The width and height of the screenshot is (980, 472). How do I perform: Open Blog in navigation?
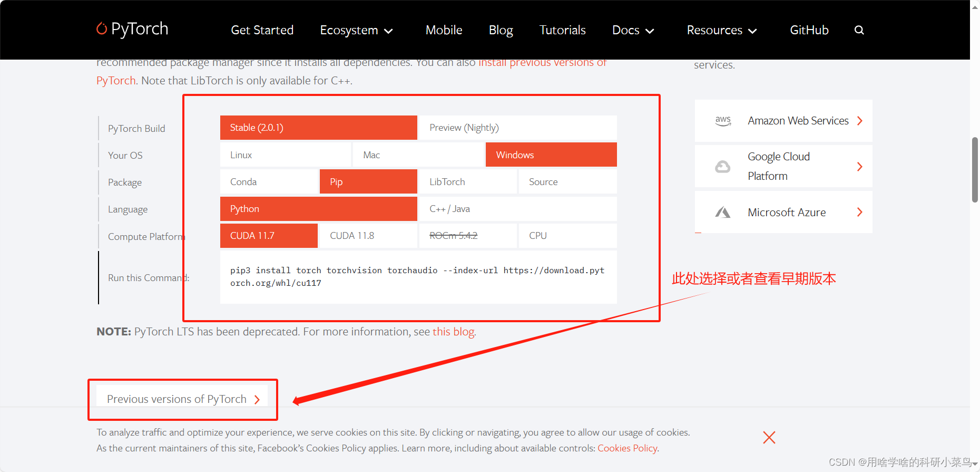point(501,30)
